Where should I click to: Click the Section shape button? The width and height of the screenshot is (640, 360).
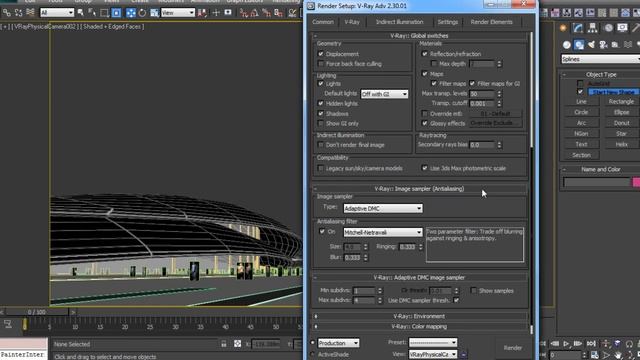click(x=581, y=155)
